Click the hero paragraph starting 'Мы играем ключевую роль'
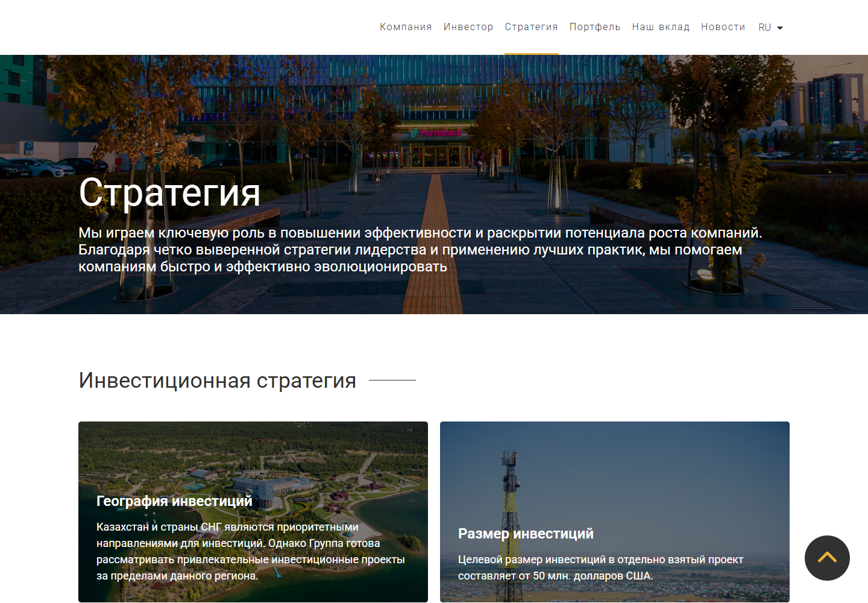868x603 pixels. (420, 250)
